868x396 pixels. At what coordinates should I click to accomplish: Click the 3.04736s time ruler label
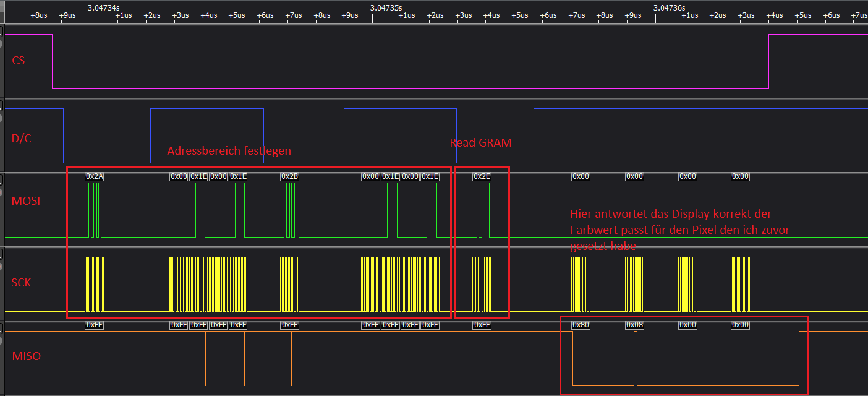[670, 7]
